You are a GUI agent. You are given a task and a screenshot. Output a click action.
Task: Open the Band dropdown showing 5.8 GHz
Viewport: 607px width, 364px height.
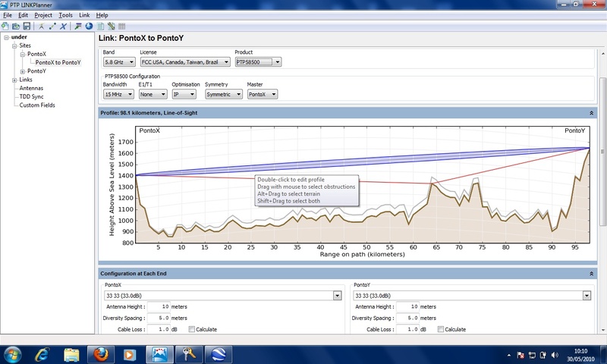pos(119,62)
